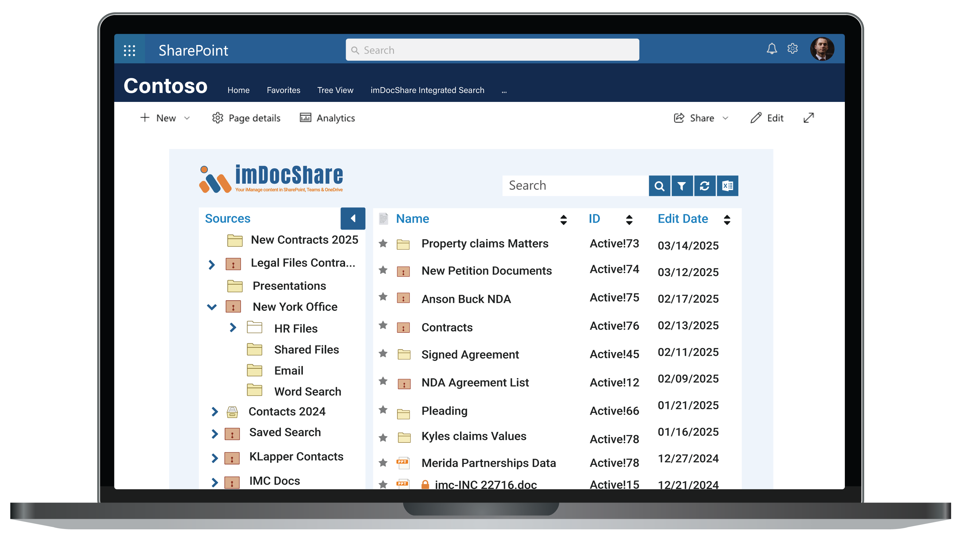The width and height of the screenshot is (959, 560).
Task: Click the New Petition Documents workspace icon
Action: pyautogui.click(x=403, y=272)
